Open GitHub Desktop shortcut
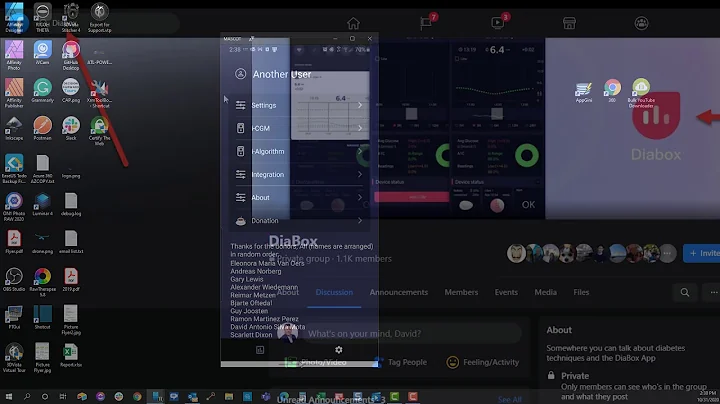This screenshot has height=404, width=720. [71, 55]
